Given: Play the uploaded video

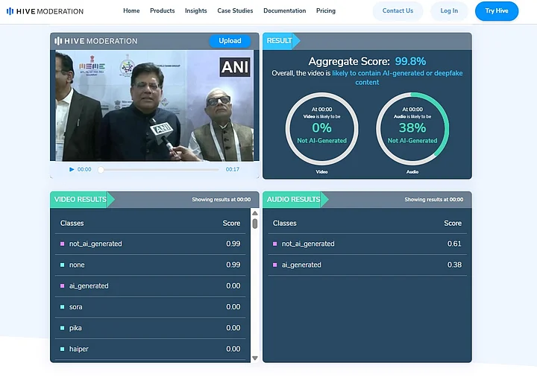Looking at the screenshot, I should coord(72,169).
